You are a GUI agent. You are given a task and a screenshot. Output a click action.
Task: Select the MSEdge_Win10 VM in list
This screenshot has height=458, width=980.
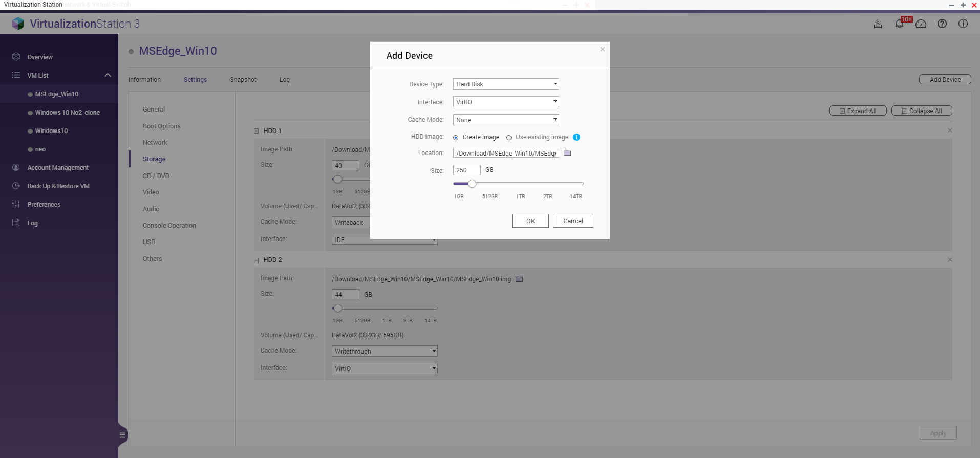click(57, 94)
